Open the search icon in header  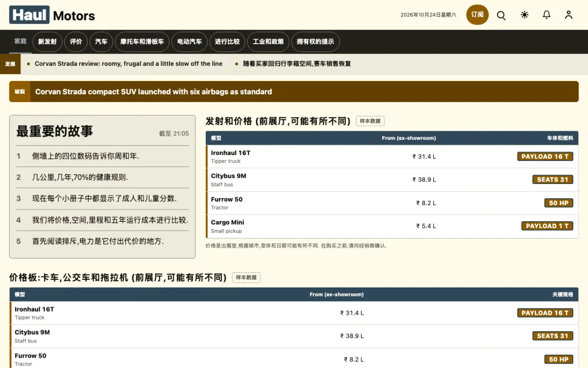click(501, 15)
